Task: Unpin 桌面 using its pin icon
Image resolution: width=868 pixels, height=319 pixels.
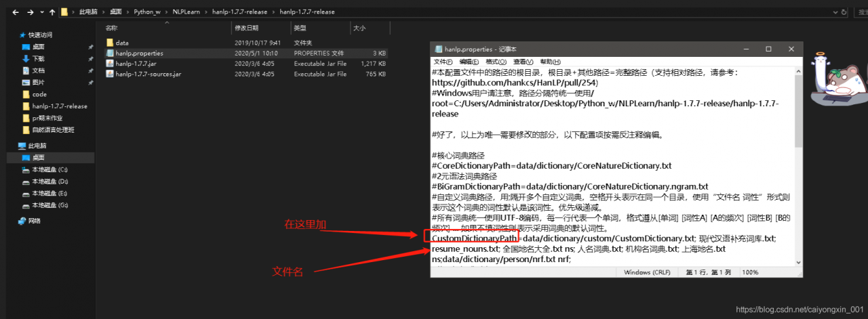Action: pyautogui.click(x=90, y=47)
